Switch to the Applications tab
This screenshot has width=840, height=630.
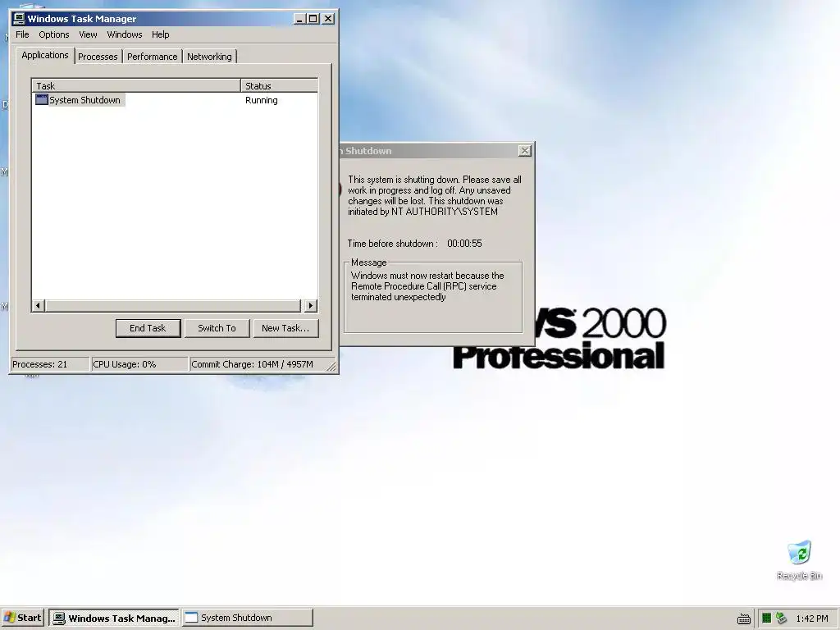45,55
